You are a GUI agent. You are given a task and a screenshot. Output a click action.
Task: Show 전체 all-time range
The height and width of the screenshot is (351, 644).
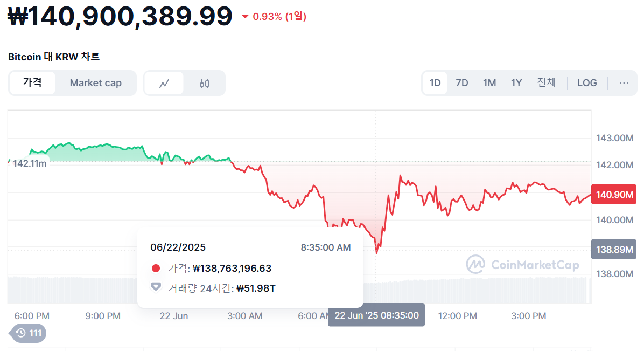(546, 83)
